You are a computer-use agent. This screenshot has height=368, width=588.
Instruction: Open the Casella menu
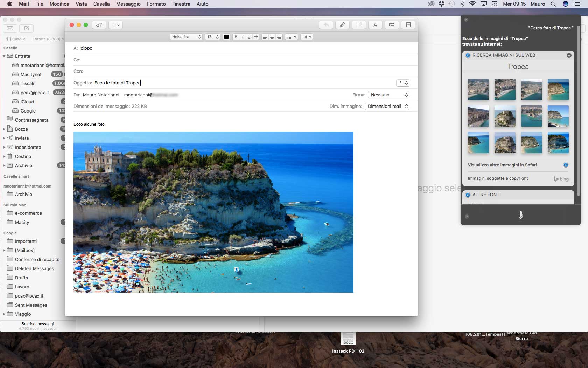[x=101, y=4]
